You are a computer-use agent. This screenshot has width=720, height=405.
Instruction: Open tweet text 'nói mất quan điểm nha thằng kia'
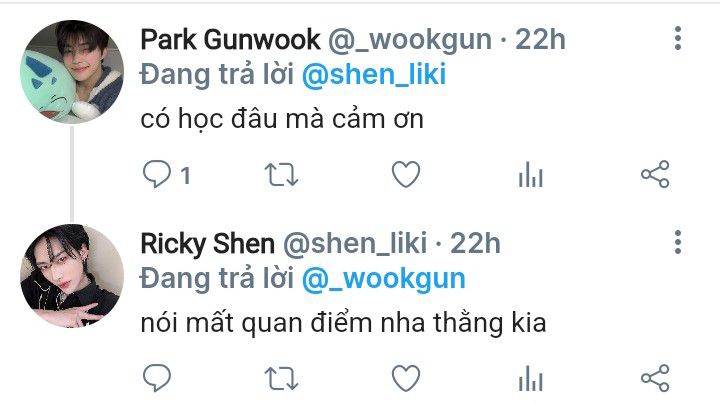(x=343, y=323)
